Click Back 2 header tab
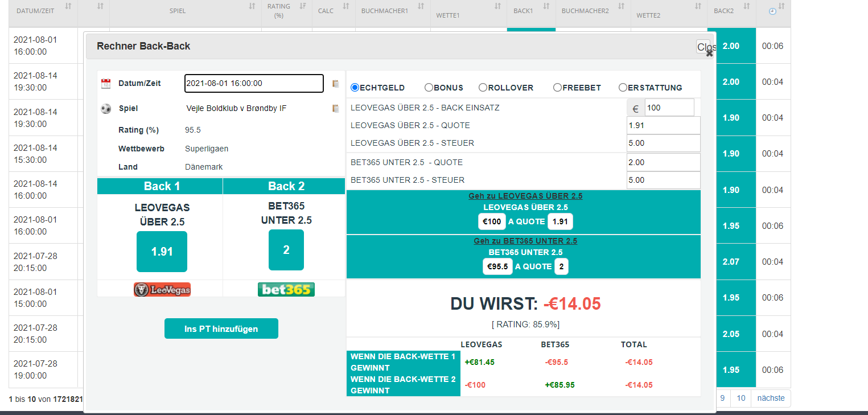 284,186
